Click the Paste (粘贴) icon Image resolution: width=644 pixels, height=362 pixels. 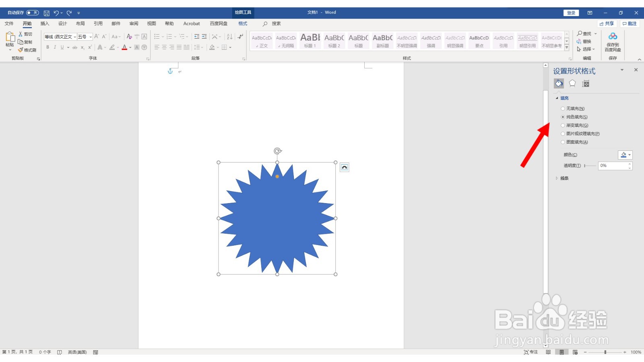tap(10, 37)
